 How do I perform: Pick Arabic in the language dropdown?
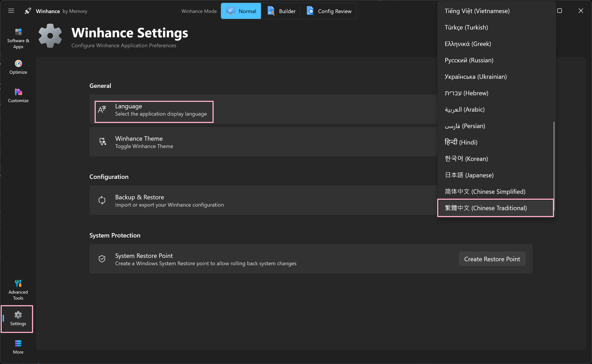pos(497,109)
